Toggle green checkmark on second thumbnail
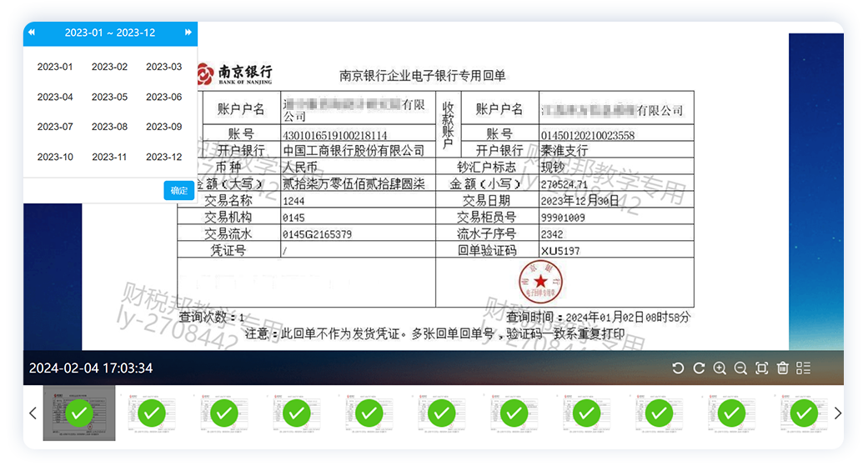The image size is (868, 476). 152,413
